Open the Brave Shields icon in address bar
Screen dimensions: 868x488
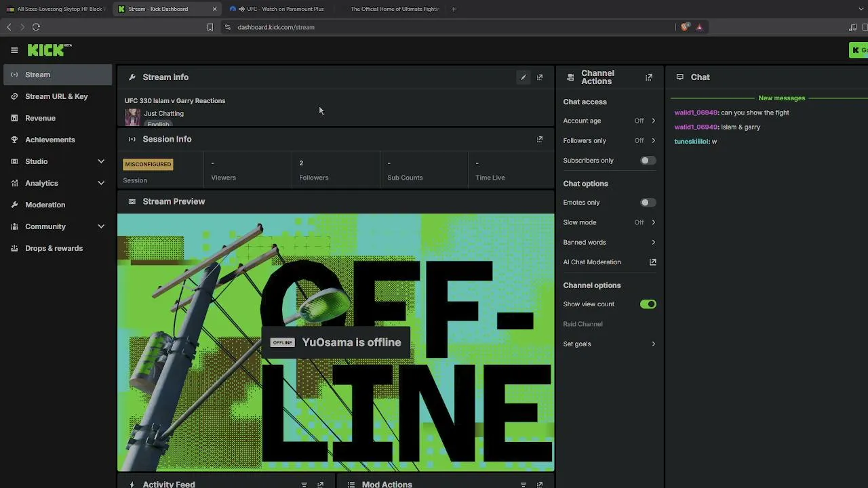tap(685, 27)
